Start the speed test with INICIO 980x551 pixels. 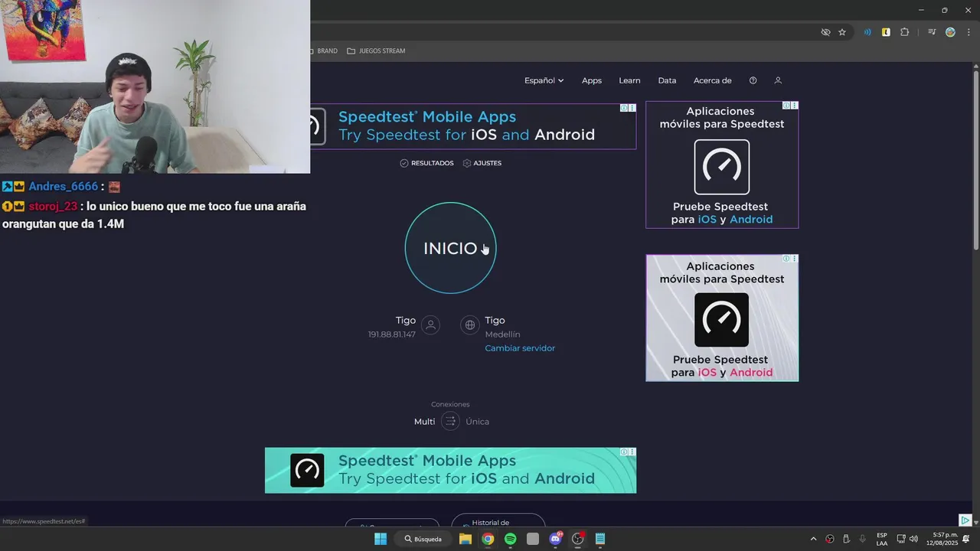[450, 248]
